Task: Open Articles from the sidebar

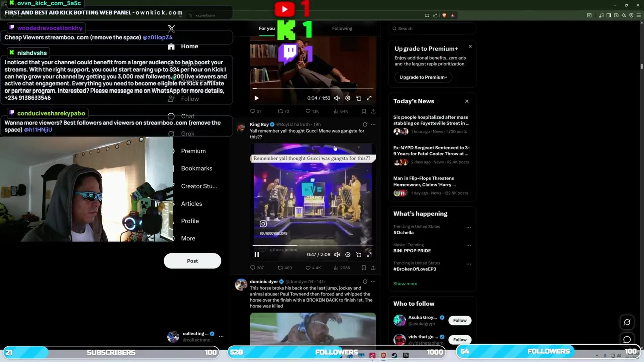Action: pyautogui.click(x=192, y=204)
